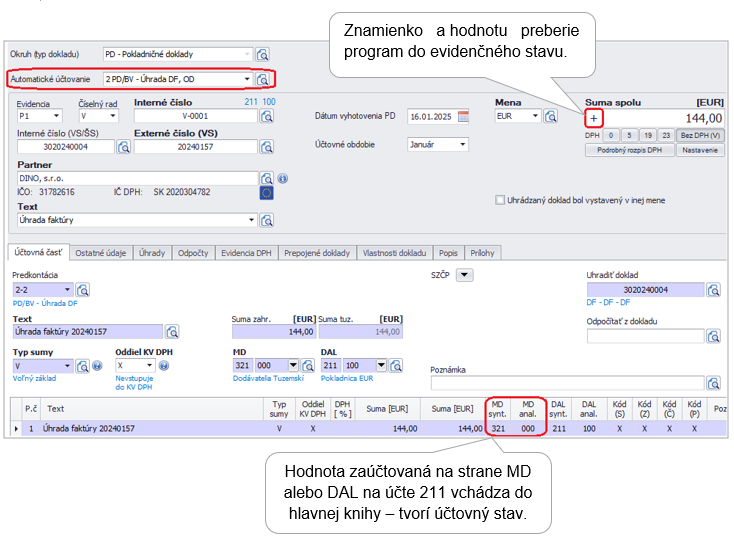Screen dimensions: 734x536
Task: Select the 23 DPH rate button
Action: click(665, 134)
